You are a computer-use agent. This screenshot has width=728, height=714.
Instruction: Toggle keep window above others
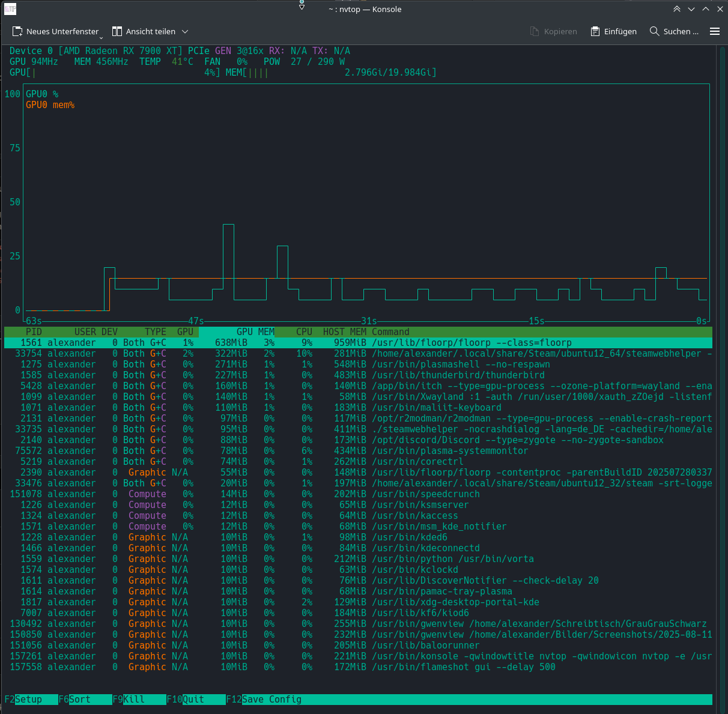pyautogui.click(x=677, y=9)
